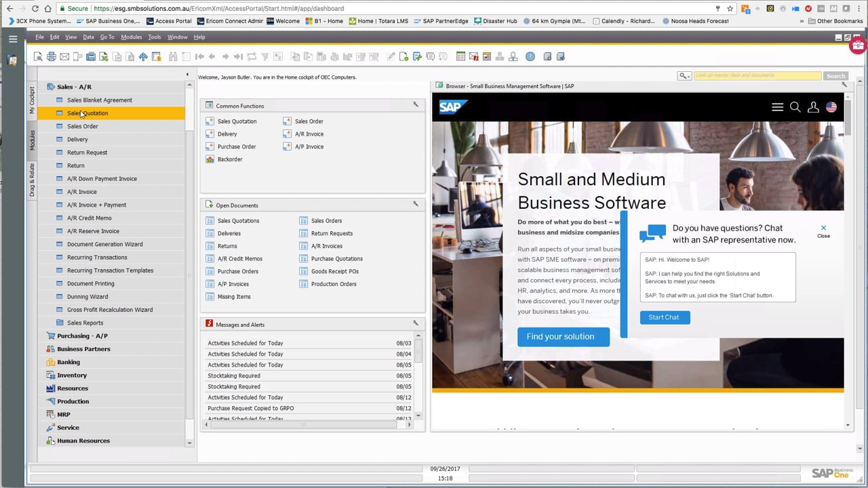Click the Form Settings checklist icon
The height and width of the screenshot is (488, 868).
click(460, 57)
